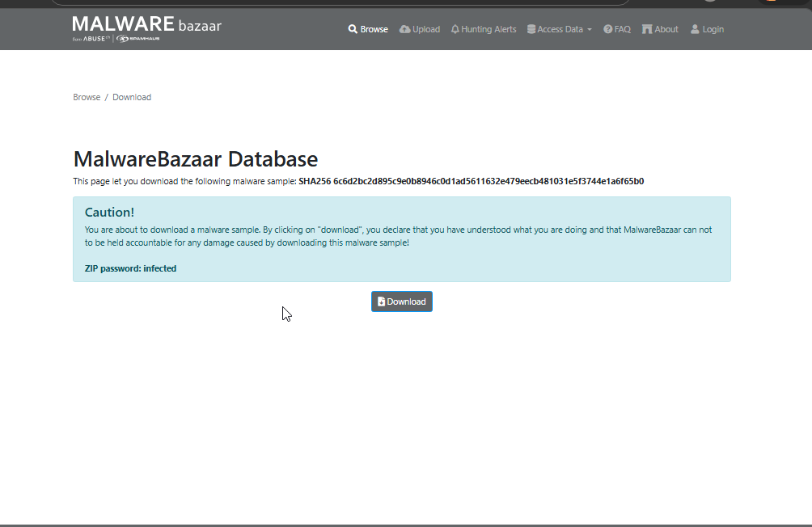Click the Download breadcrumb item

132,97
